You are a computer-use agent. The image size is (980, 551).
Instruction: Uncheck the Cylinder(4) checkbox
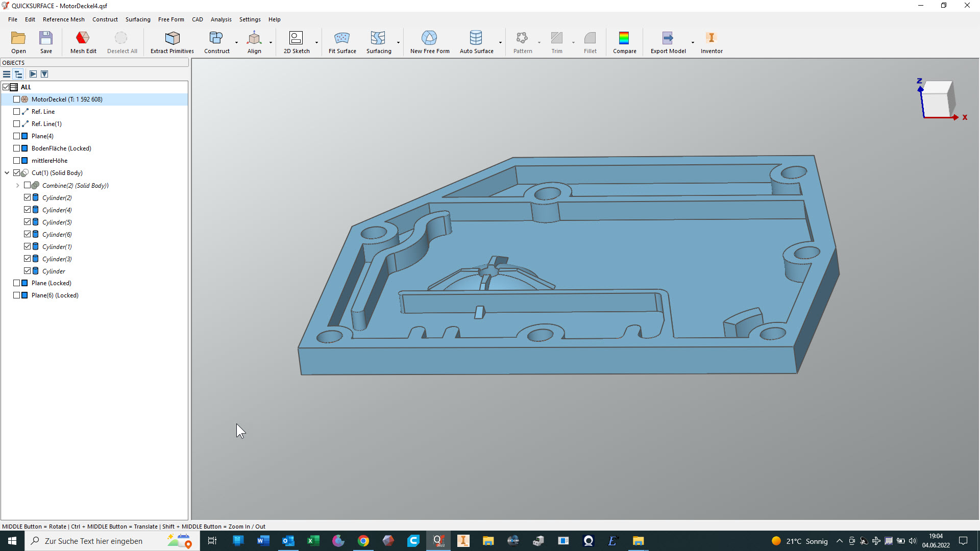28,210
